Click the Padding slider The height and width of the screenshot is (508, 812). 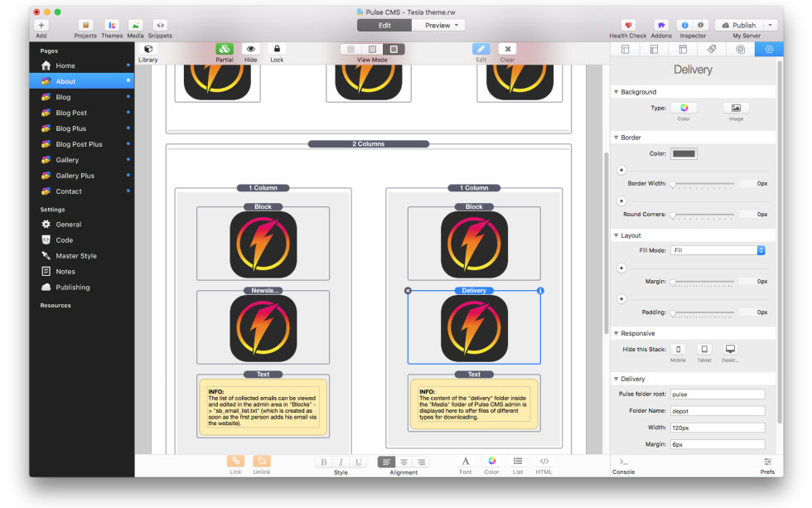703,312
